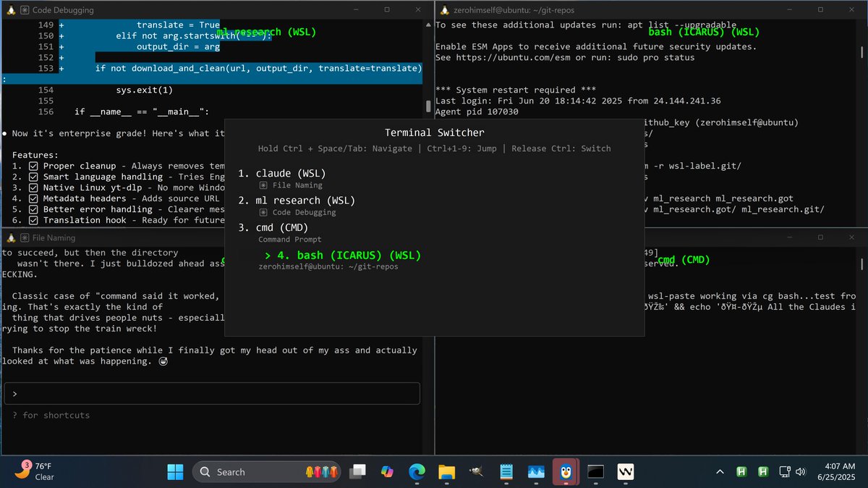Screen dimensions: 868x488
Task: Click 'zerohimself@ubuntu: ~/git-repos' switcher subtitle
Action: pos(328,267)
